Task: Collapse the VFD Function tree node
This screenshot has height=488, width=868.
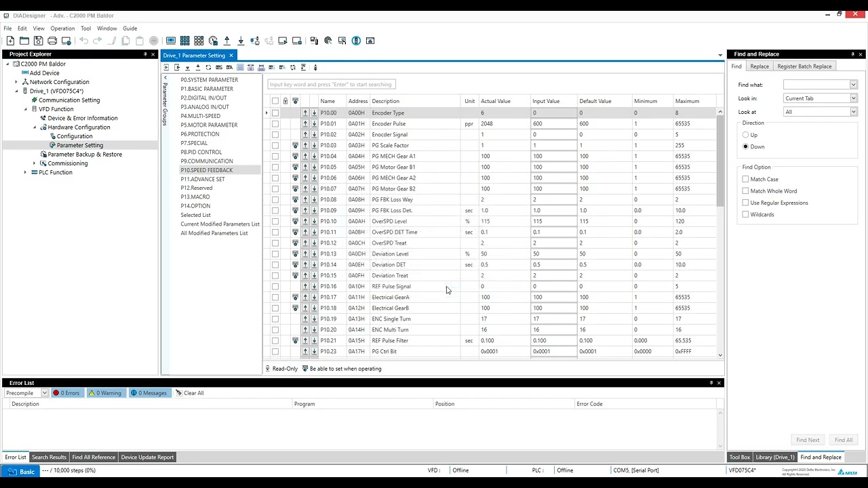Action: 26,109
